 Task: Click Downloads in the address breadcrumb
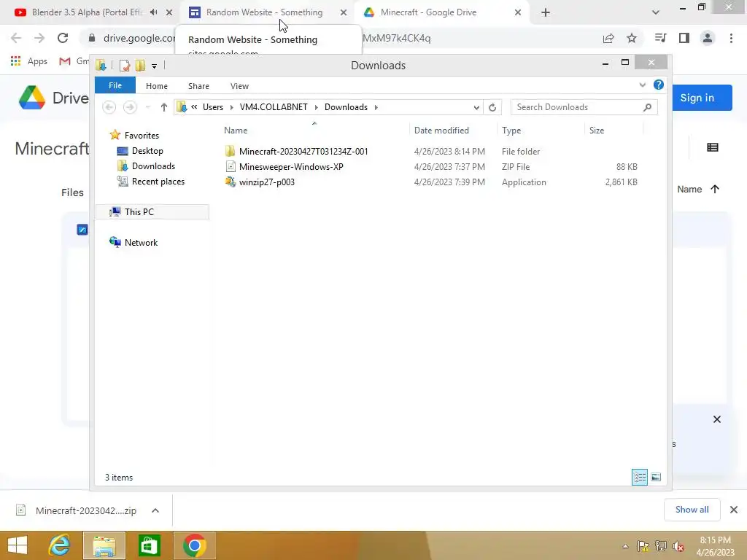(346, 107)
